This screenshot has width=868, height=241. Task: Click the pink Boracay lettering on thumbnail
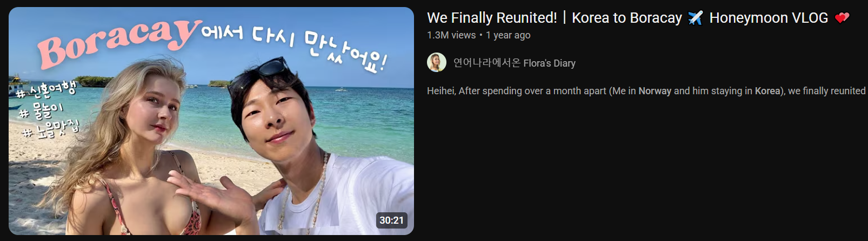click(119, 42)
